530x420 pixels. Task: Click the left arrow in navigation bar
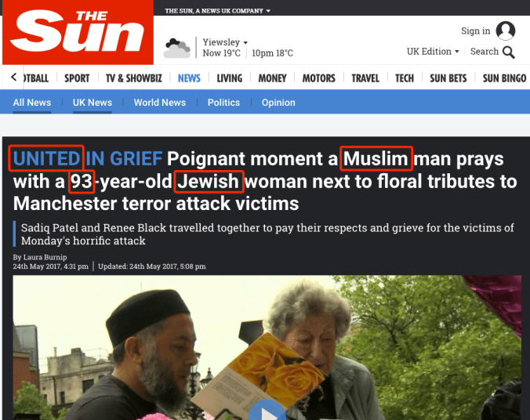click(13, 78)
